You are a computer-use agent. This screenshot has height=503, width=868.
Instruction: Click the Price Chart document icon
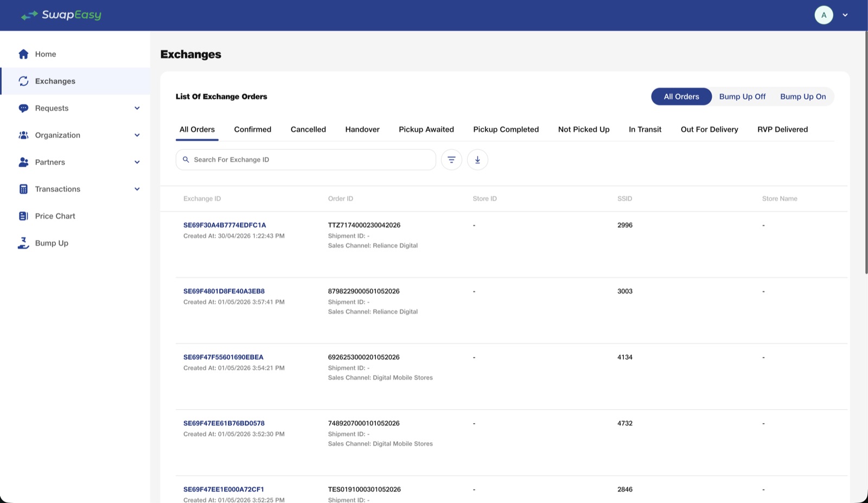[23, 216]
